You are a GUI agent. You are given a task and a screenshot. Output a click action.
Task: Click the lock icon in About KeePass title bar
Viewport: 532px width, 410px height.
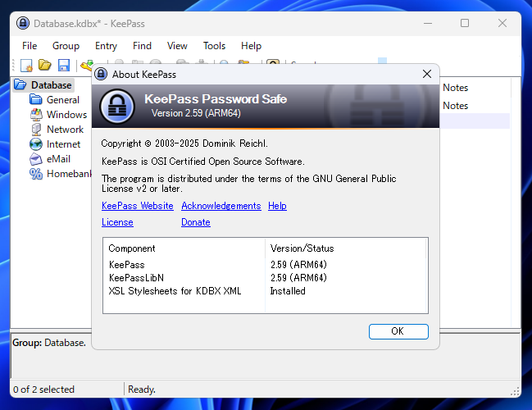click(x=101, y=74)
